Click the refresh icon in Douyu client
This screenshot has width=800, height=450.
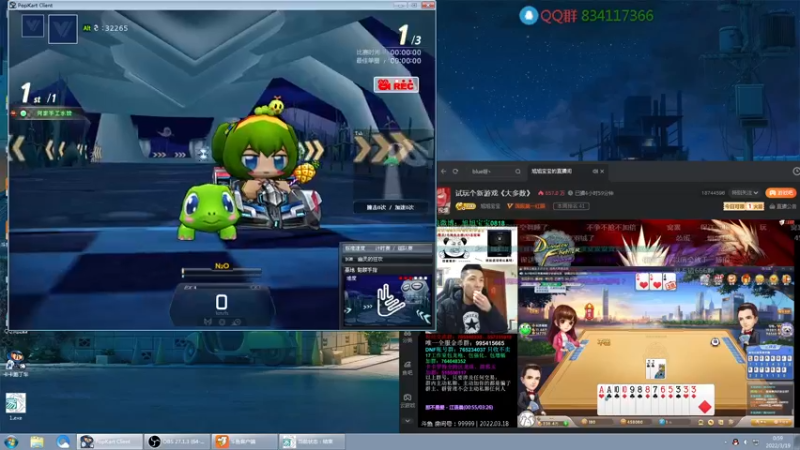coord(456,171)
